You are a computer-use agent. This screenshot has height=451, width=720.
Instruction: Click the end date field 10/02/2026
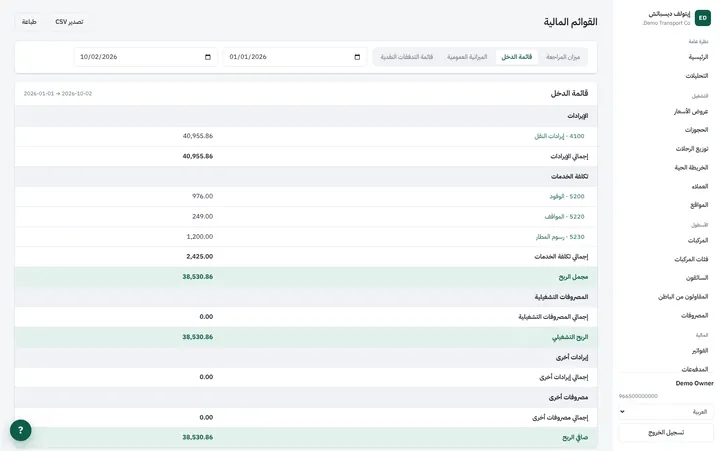[x=145, y=57]
